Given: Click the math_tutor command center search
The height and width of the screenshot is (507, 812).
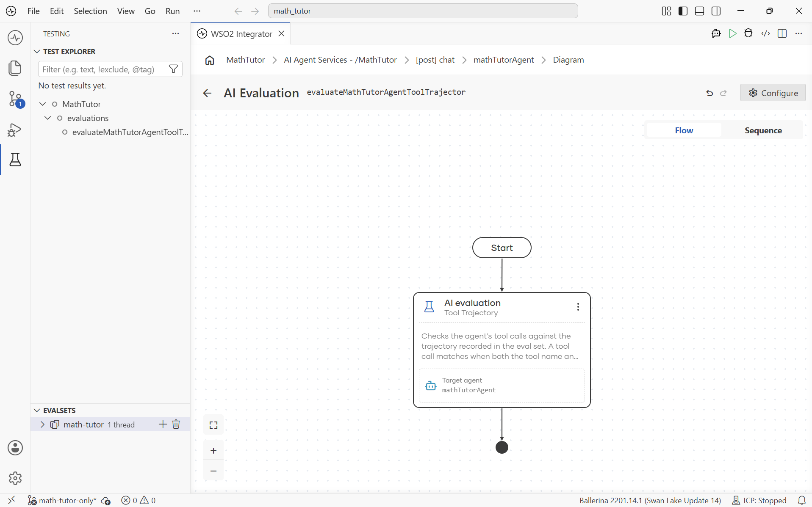Looking at the screenshot, I should [423, 11].
